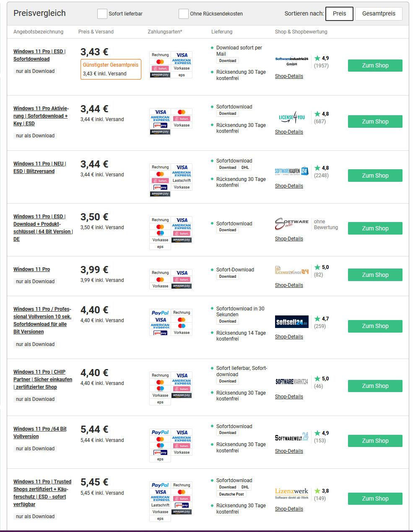Viewport: 413px width, 532px height.
Task: Click the Softwarekaufen24 shop logo
Action: coord(292,171)
